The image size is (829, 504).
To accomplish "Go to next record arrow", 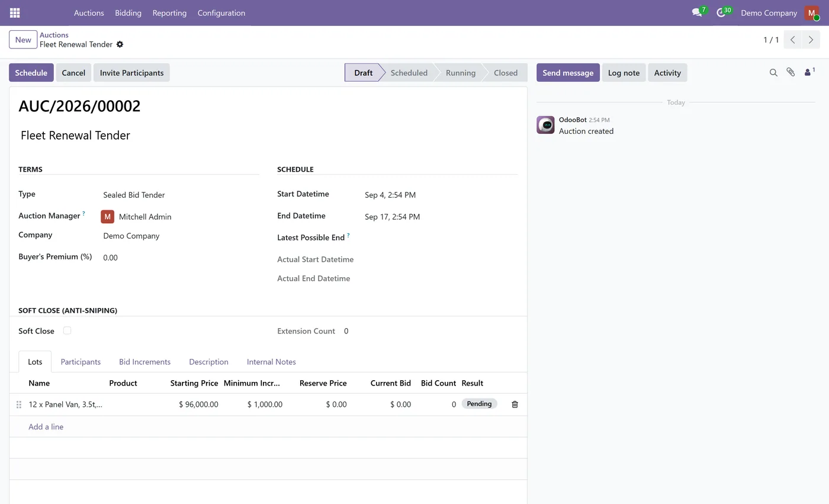I will pos(811,40).
